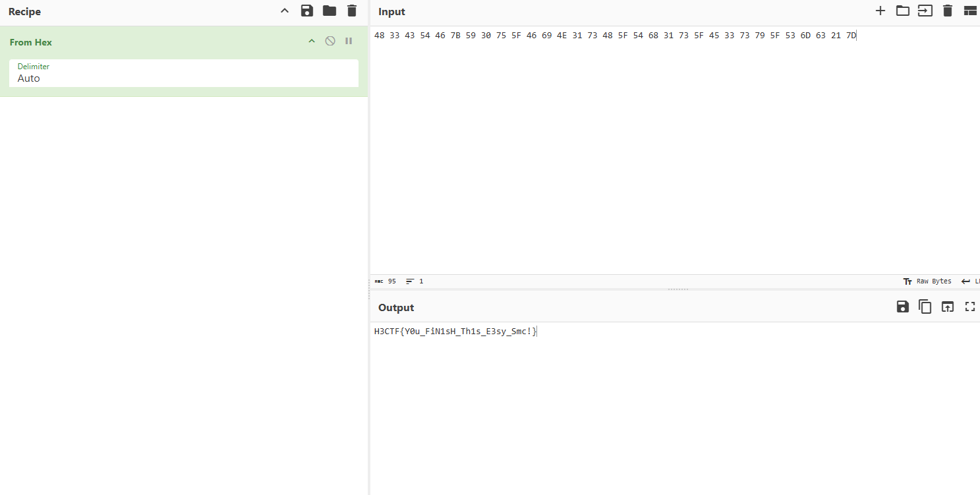Clear recipe with trash icon

(352, 11)
